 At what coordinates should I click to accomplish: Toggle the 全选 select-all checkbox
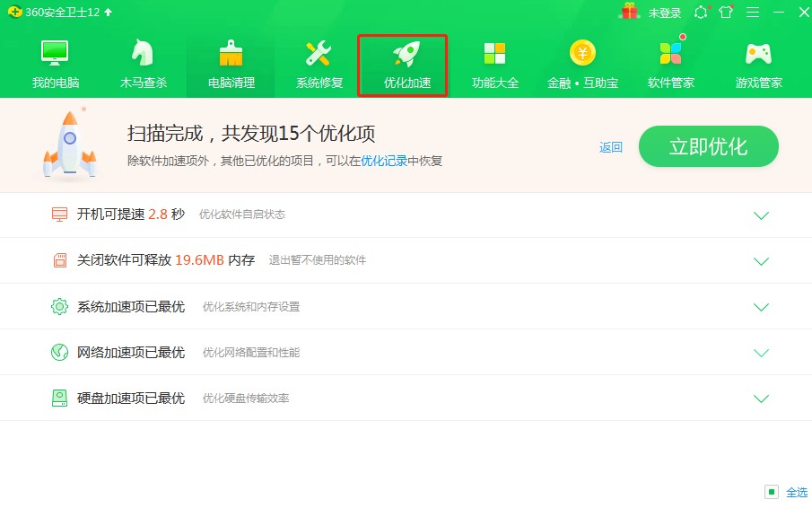(x=773, y=492)
